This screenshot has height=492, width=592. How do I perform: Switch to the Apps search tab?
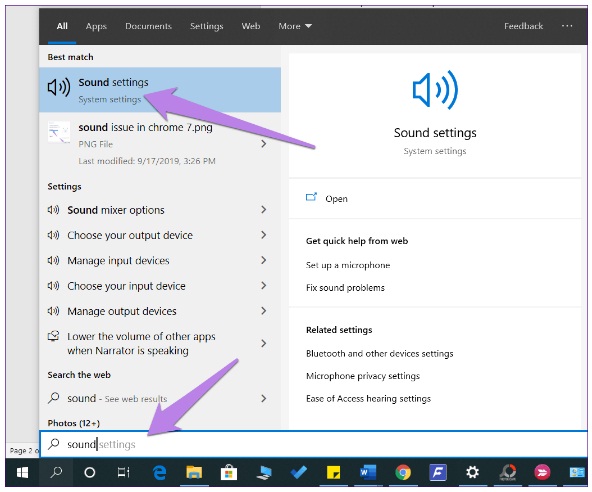pyautogui.click(x=96, y=26)
